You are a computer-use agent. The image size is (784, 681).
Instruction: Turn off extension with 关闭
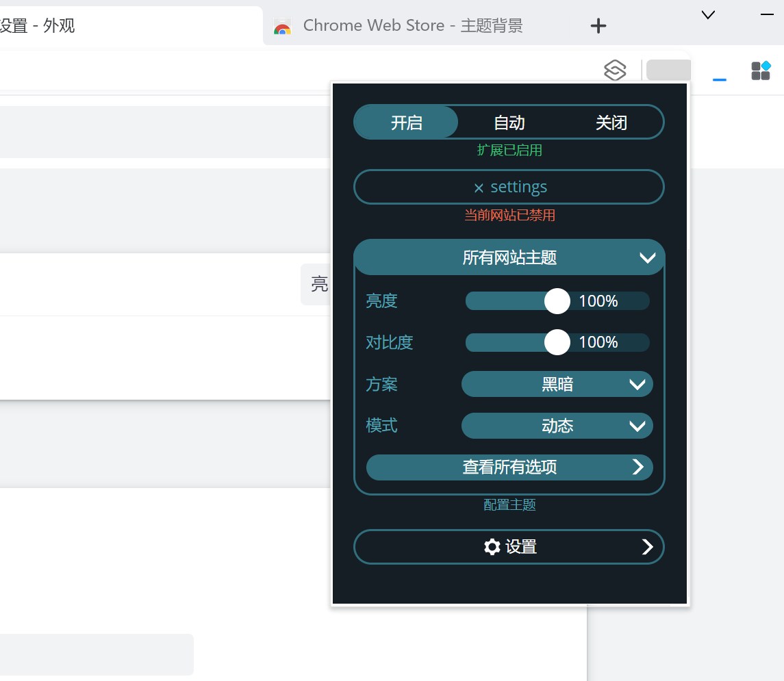(x=611, y=123)
